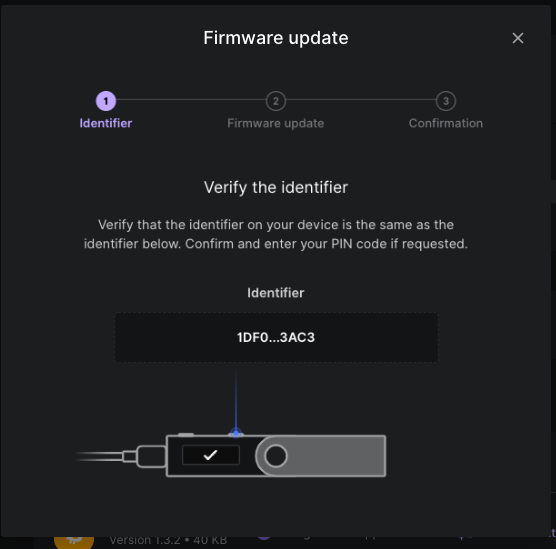This screenshot has width=556, height=549.
Task: Click the Version 1.3.2 text below dialog
Action: coord(168,540)
